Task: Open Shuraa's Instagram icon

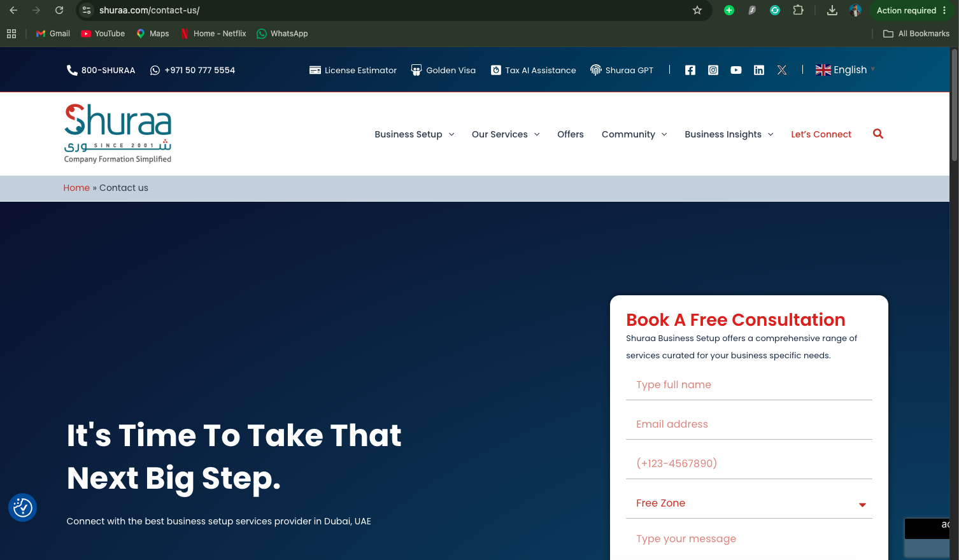Action: click(713, 70)
